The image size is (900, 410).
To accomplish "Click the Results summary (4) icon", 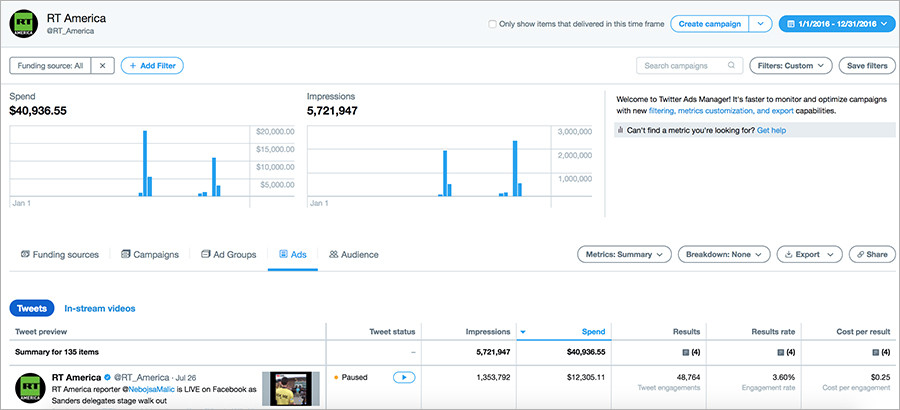I will click(x=685, y=352).
